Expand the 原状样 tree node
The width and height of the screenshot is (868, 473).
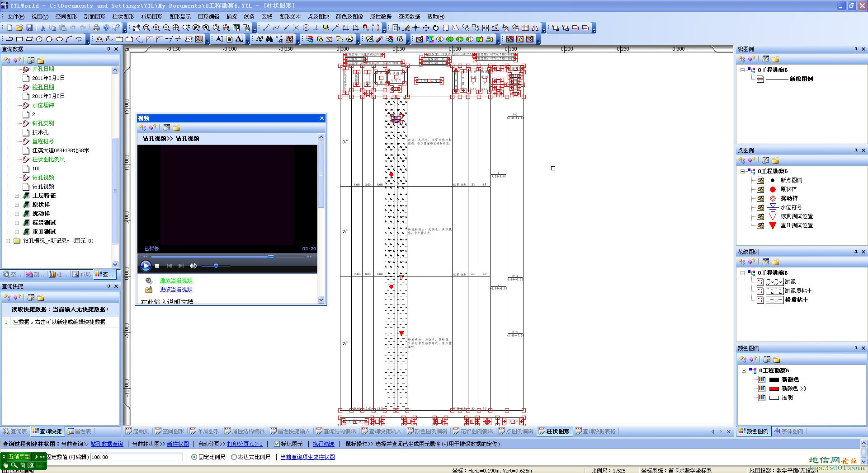(x=17, y=205)
